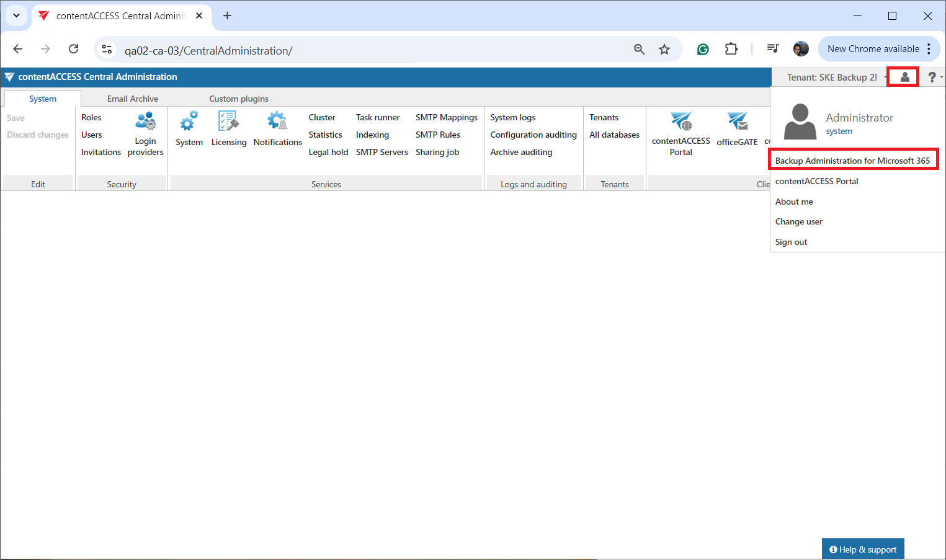The image size is (946, 560).
Task: Expand the help question mark menu
Action: 932,77
